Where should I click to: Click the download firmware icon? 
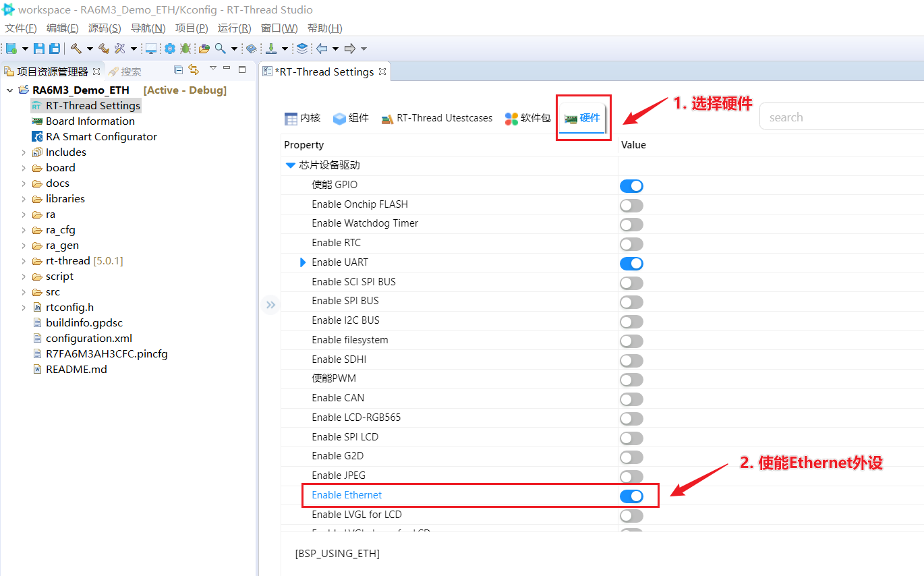click(x=270, y=49)
